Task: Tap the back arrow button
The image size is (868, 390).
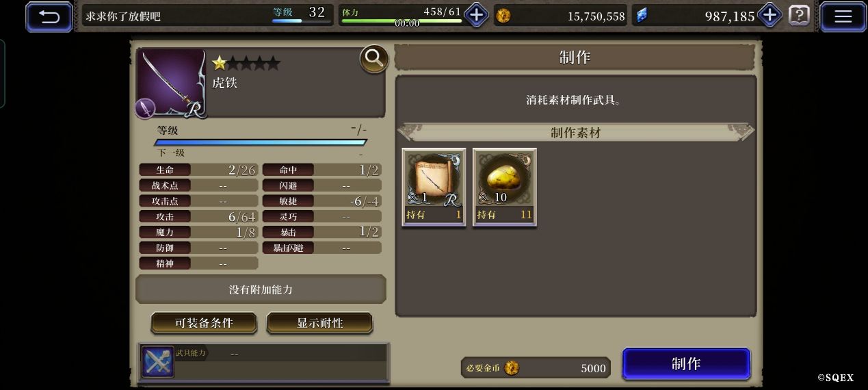Action: (49, 17)
